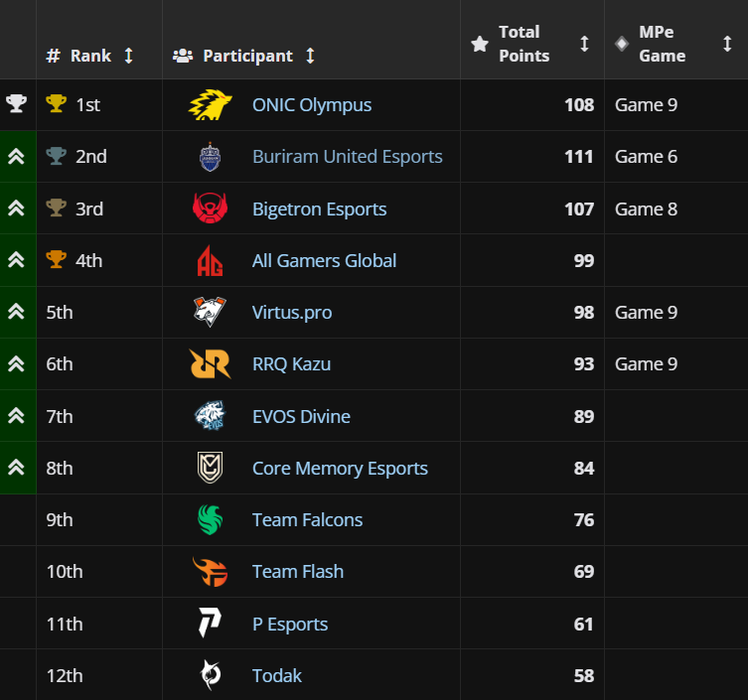Click the Game 6 cell for Buriram
The image size is (748, 700).
[x=646, y=157]
